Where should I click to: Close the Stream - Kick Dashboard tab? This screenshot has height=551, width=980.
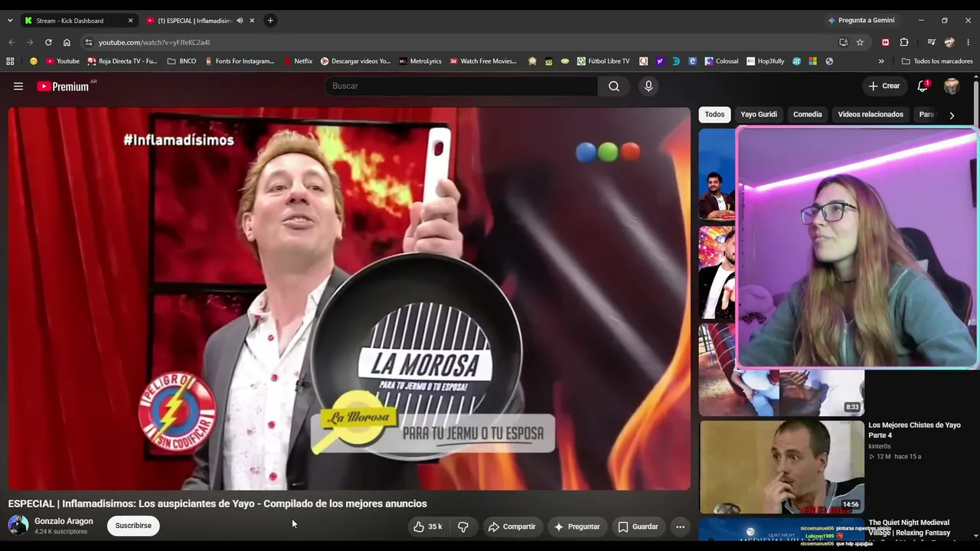click(x=130, y=21)
